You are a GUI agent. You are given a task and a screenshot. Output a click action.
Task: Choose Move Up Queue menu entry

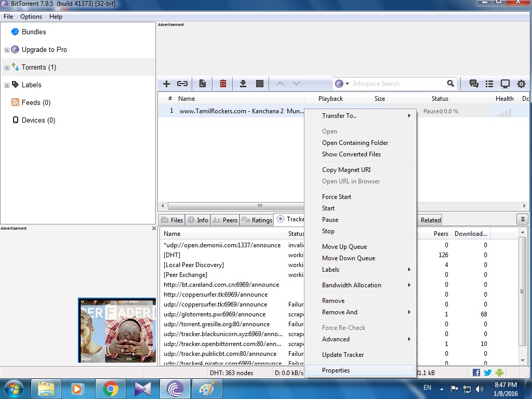coord(361,247)
